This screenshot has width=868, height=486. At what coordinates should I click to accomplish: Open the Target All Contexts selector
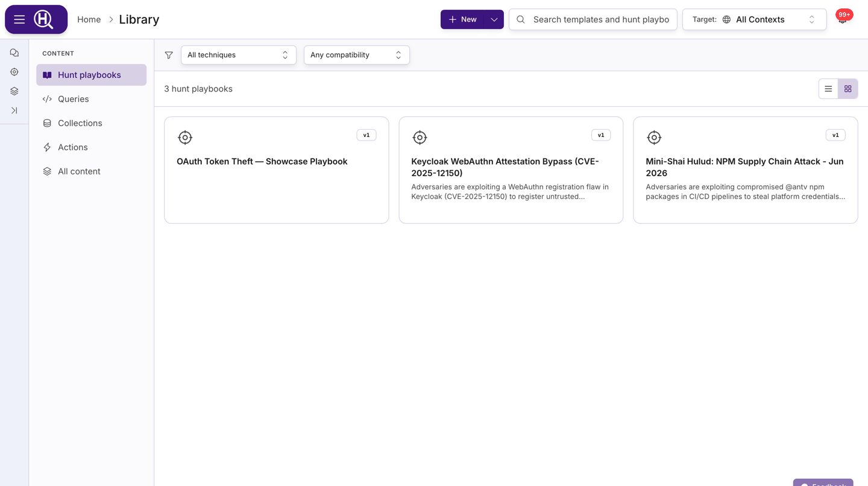(755, 19)
